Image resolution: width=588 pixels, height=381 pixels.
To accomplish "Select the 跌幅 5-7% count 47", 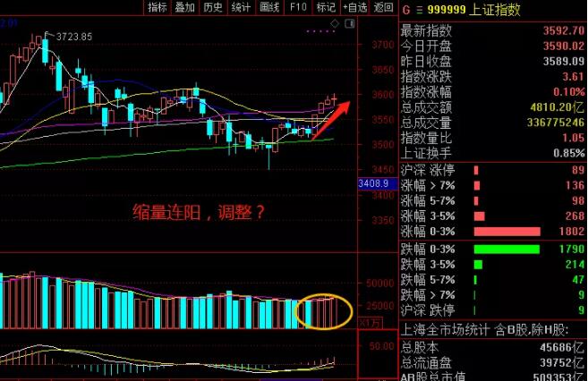I will (x=578, y=280).
